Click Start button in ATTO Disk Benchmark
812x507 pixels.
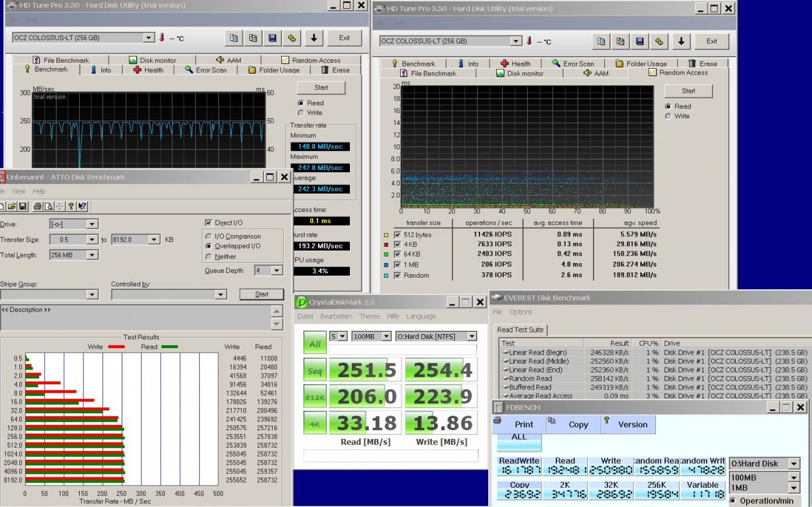pyautogui.click(x=262, y=294)
